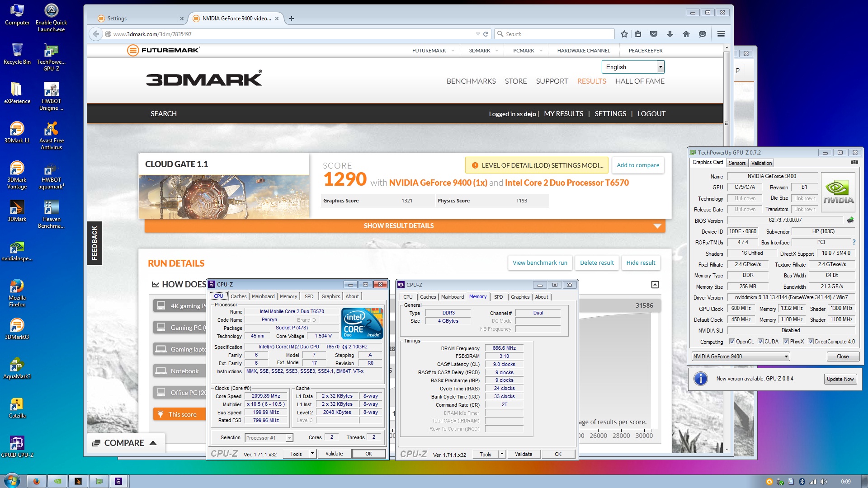Open 3DMark 11 desktop shortcut
This screenshot has height=488, width=868.
tap(17, 132)
